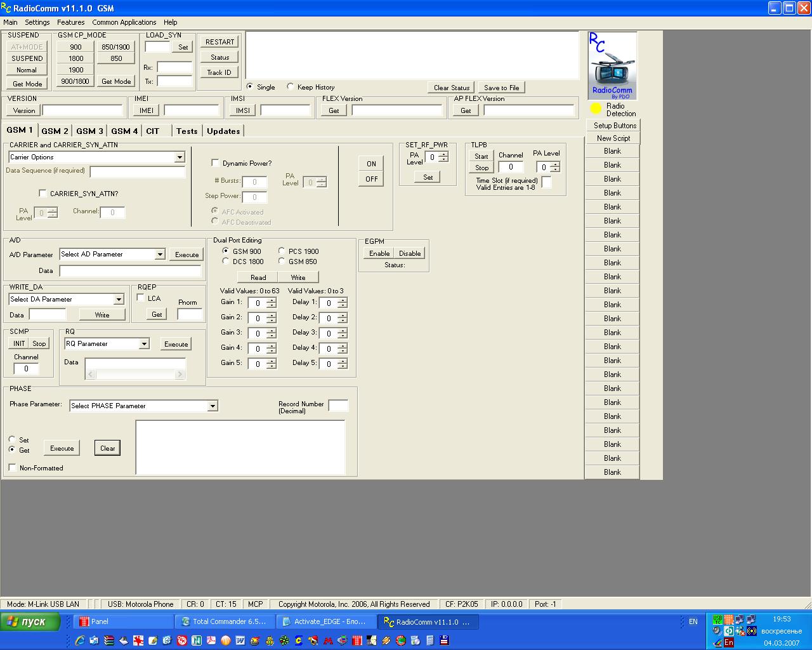
Task: Open Adobe Acrobat PDF icon in quick launch
Action: pyautogui.click(x=212, y=640)
